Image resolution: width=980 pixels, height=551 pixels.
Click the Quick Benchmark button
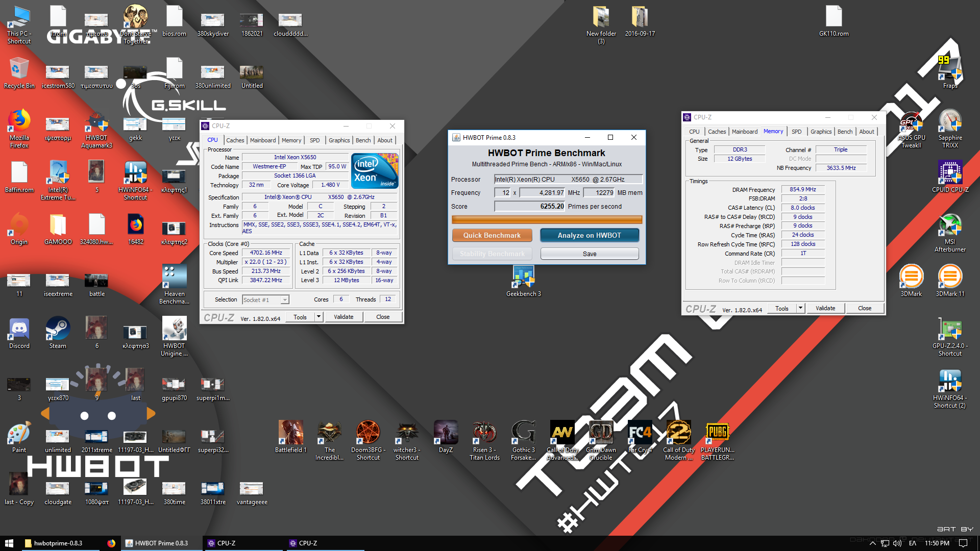tap(492, 235)
